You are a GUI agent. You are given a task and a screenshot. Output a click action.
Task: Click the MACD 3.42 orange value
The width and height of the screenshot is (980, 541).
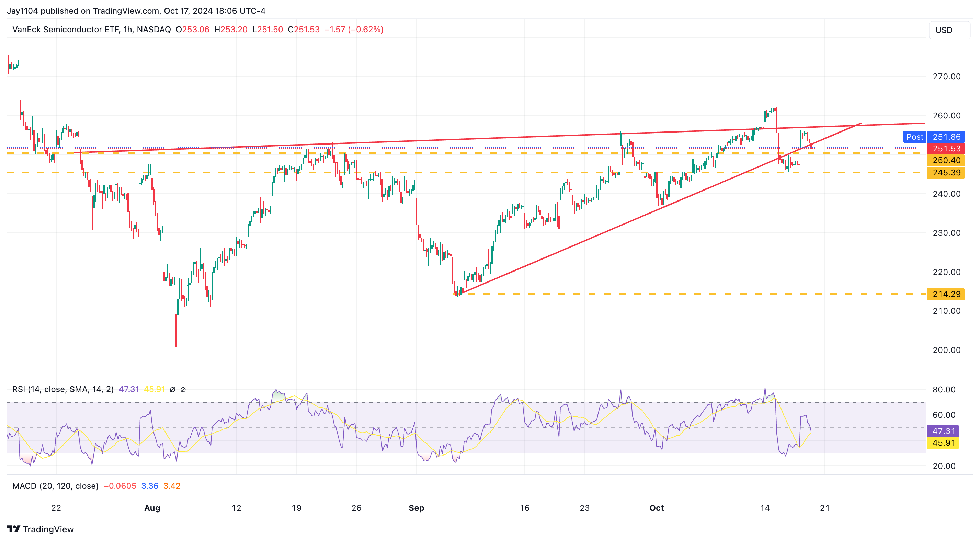pyautogui.click(x=172, y=486)
